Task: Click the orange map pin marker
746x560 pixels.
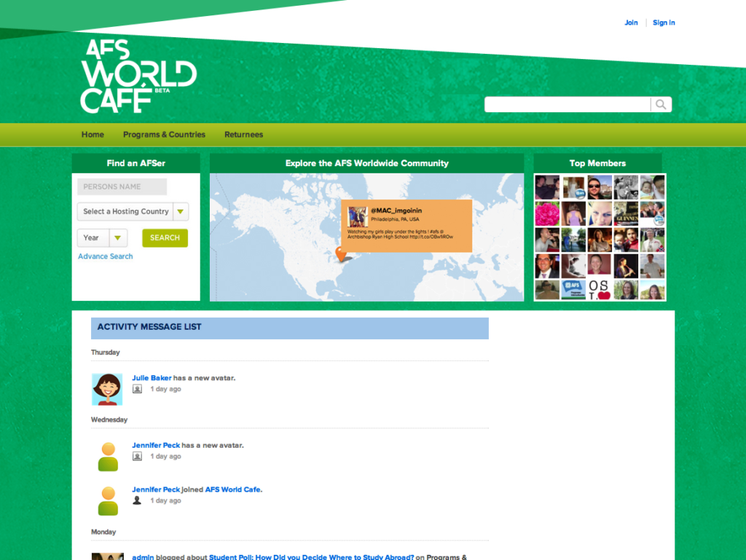Action: tap(340, 254)
